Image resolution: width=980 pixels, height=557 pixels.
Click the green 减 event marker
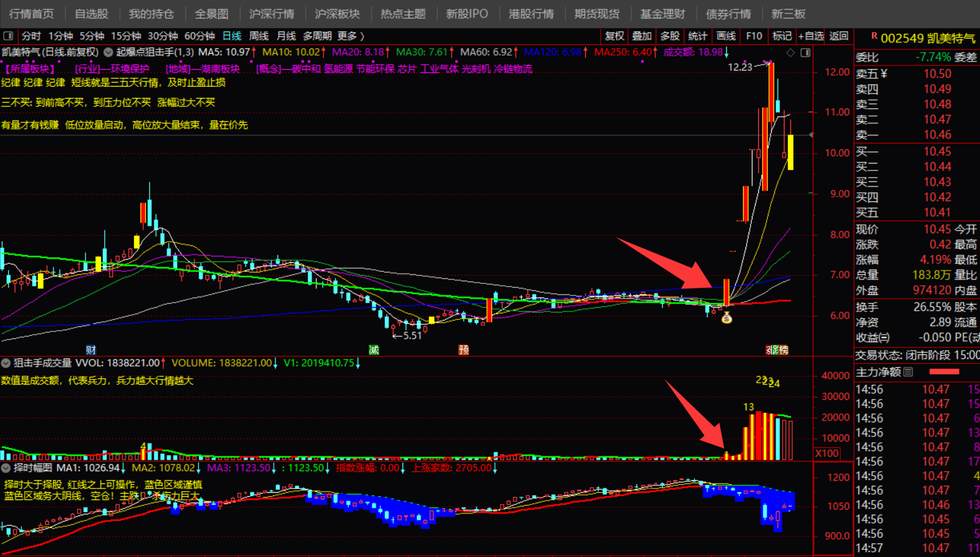pos(374,350)
